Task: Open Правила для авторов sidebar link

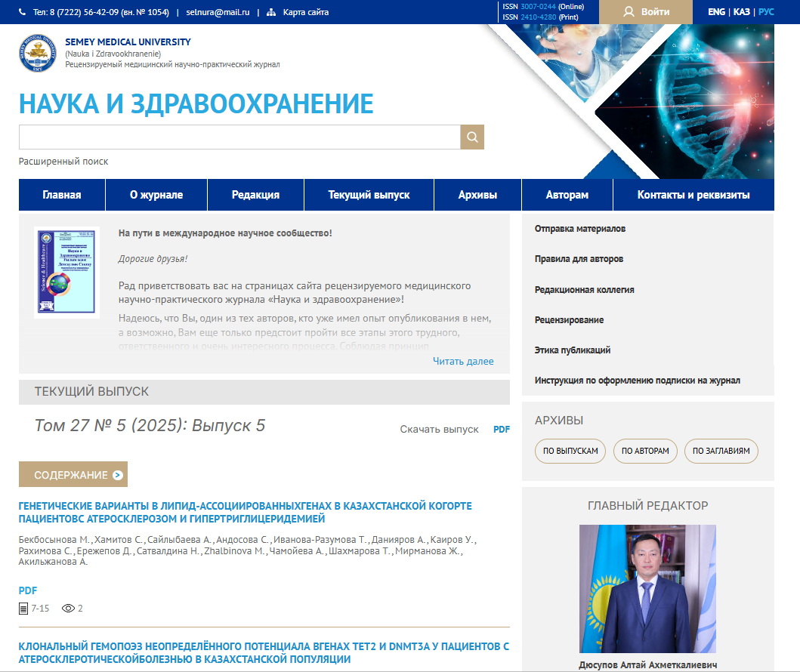Action: pos(579,259)
